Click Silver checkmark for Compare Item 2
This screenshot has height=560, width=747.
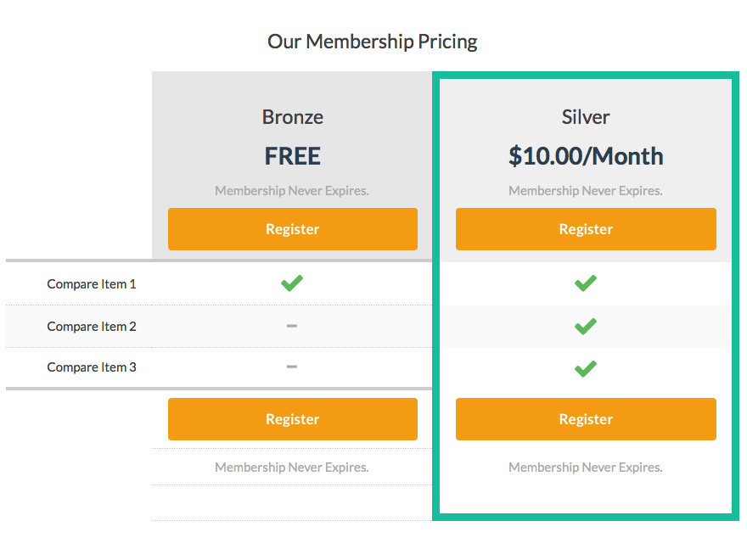point(586,326)
